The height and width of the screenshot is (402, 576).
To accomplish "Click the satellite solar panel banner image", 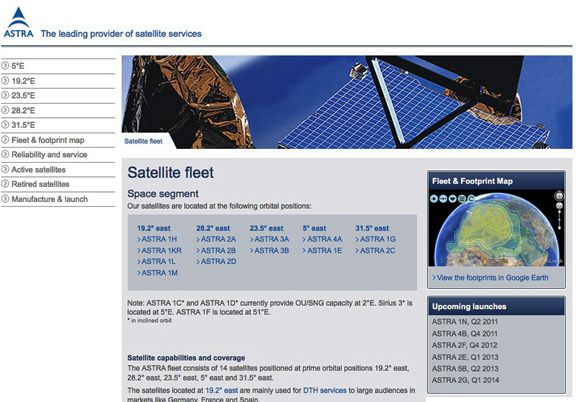I will point(347,102).
